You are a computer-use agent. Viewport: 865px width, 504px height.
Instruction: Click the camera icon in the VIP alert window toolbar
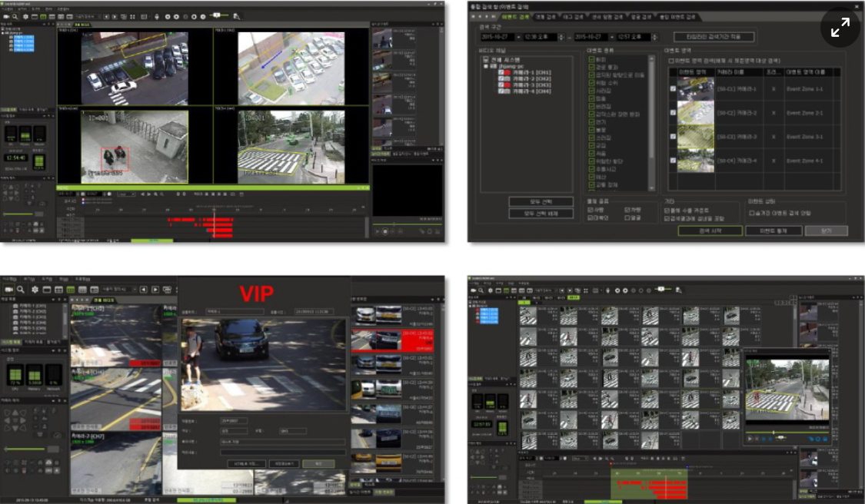pos(8,289)
